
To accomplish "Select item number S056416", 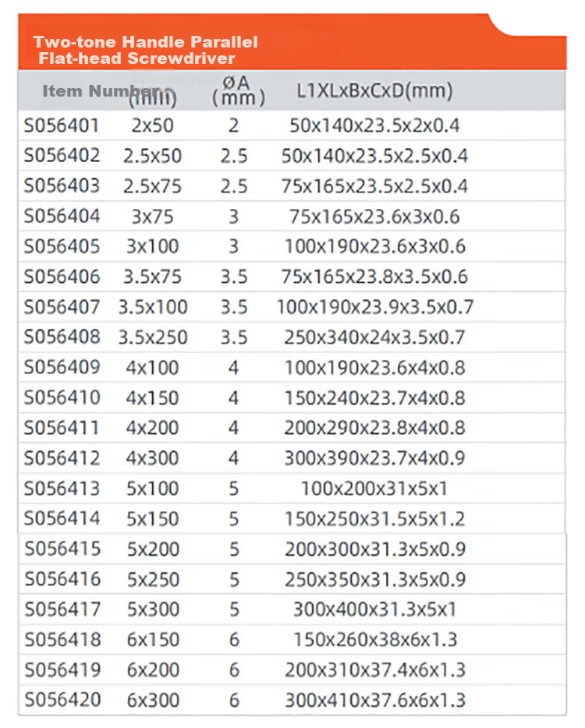I will click(x=62, y=579).
